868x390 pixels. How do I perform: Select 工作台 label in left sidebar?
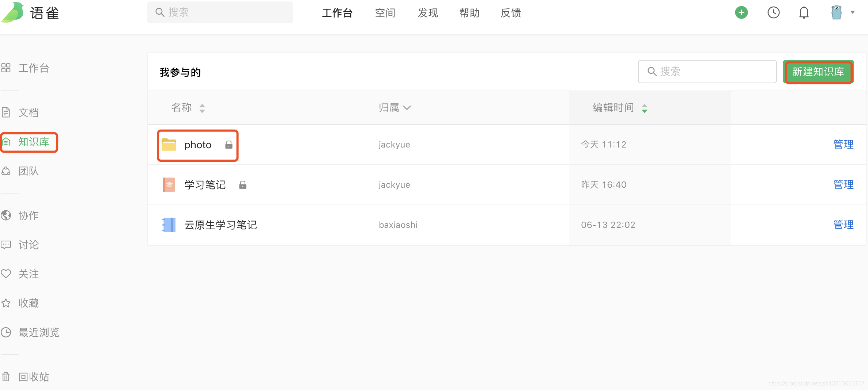[34, 68]
